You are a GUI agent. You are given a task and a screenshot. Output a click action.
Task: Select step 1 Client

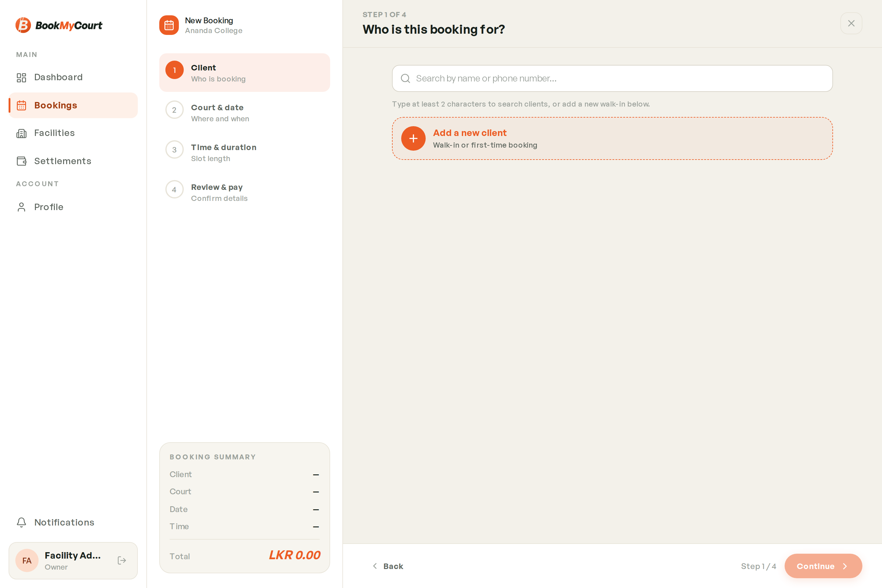tap(244, 73)
